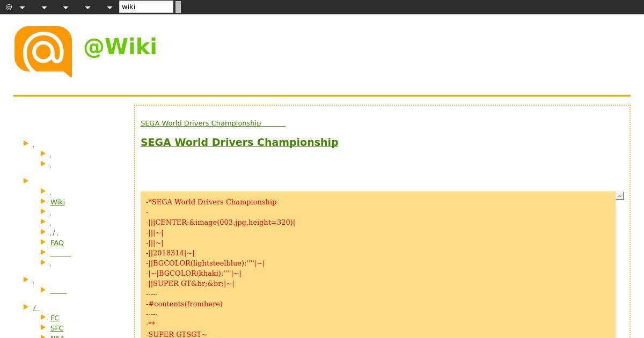
Task: Click the line '-#contents(fromhere)'
Action: [184, 304]
